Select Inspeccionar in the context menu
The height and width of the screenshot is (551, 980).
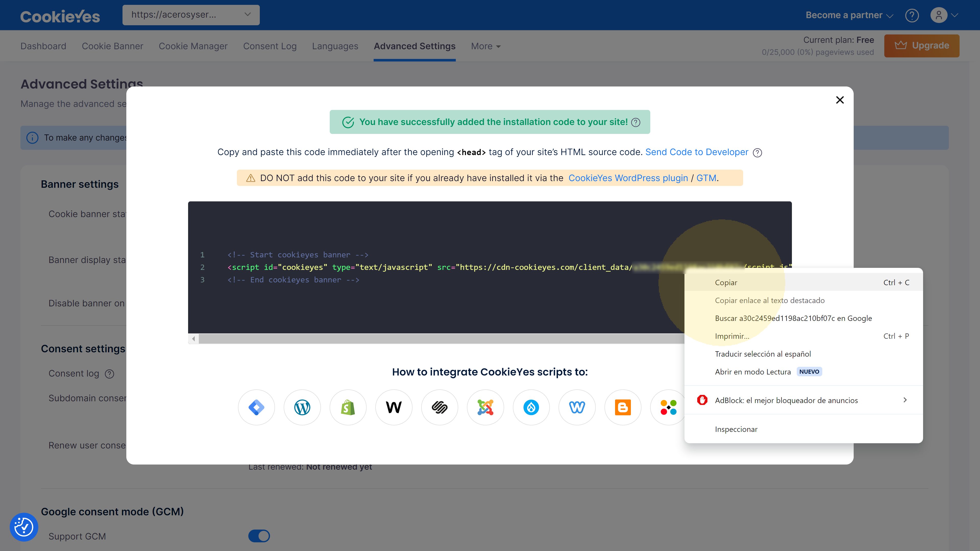[x=803, y=429]
